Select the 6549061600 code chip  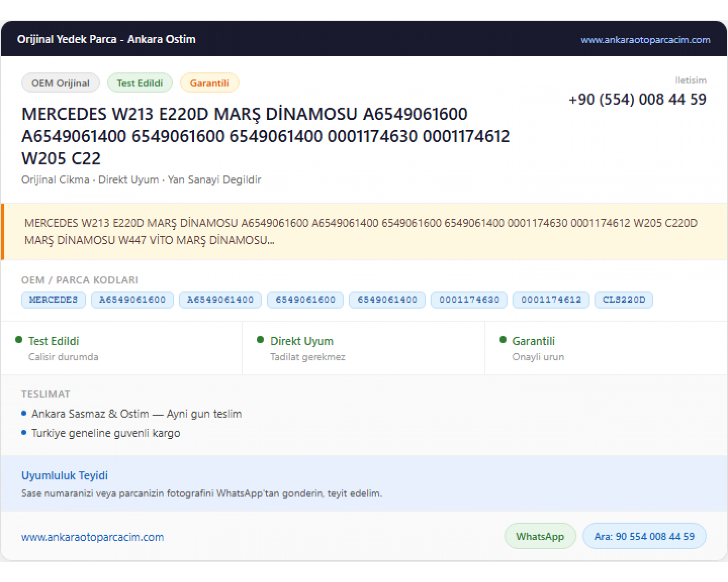coord(306,300)
